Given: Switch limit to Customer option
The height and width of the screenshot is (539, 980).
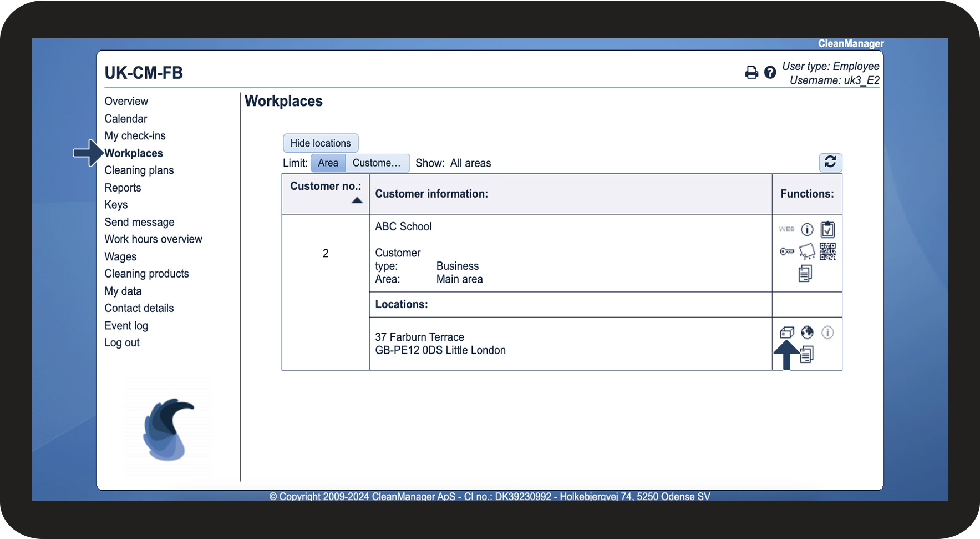Looking at the screenshot, I should tap(377, 163).
